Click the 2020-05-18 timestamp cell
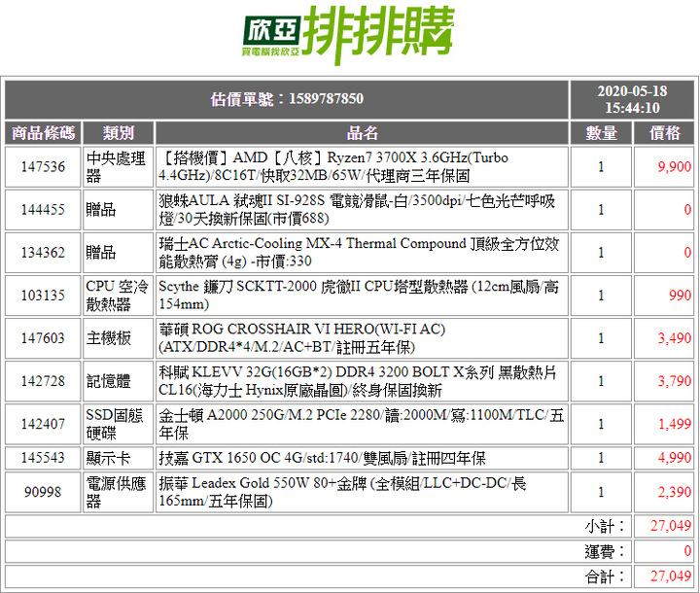Image resolution: width=700 pixels, height=593 pixels. [x=632, y=99]
